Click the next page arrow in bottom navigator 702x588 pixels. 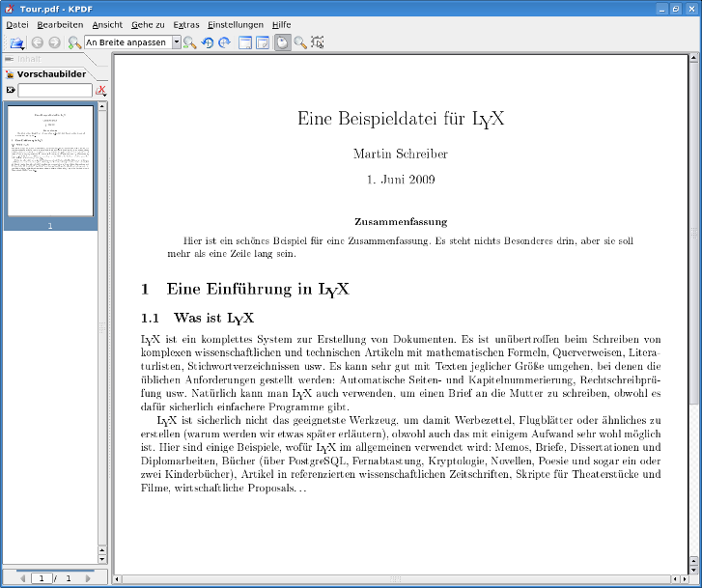[88, 578]
